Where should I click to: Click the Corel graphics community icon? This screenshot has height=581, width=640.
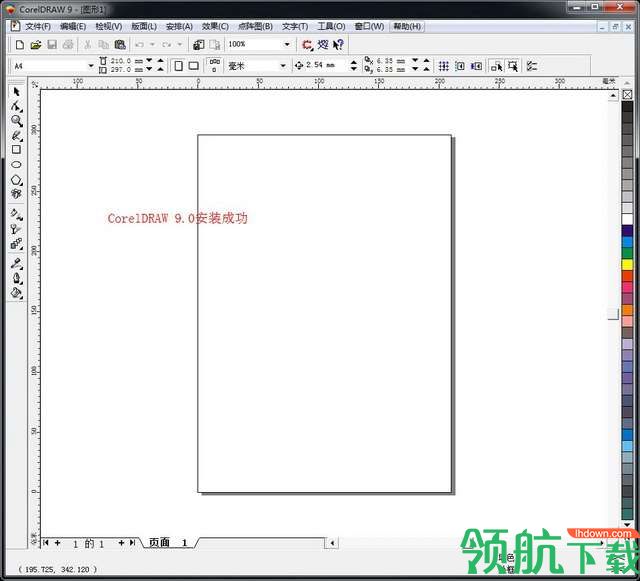[x=323, y=45]
